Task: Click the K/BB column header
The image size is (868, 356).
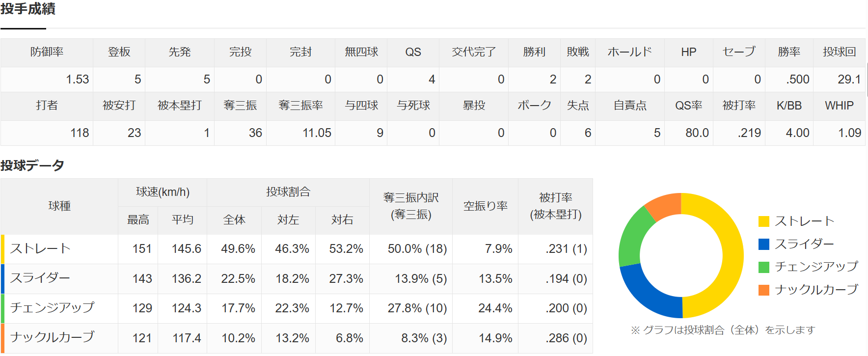Action: click(789, 106)
